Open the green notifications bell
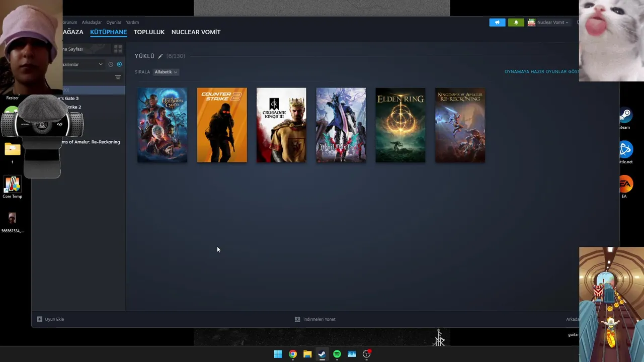Screen dimensions: 644x362 click(516, 22)
